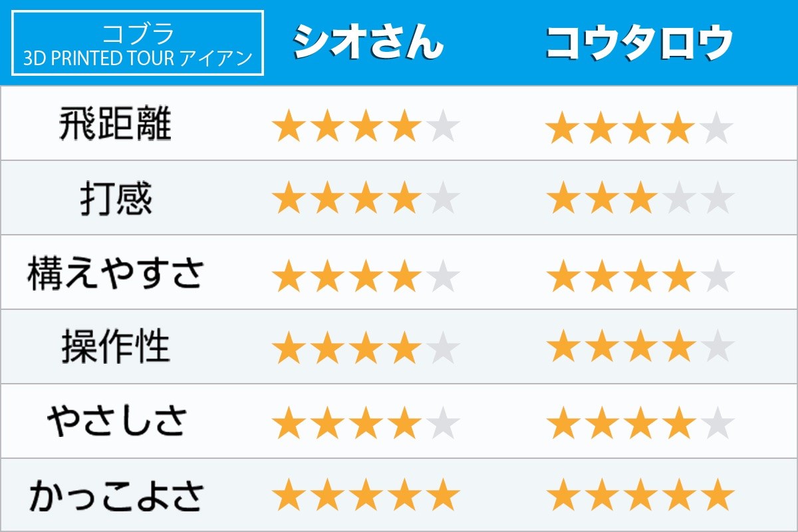Click the grey star in コウタロウ's 飛距離 row

coord(718,128)
